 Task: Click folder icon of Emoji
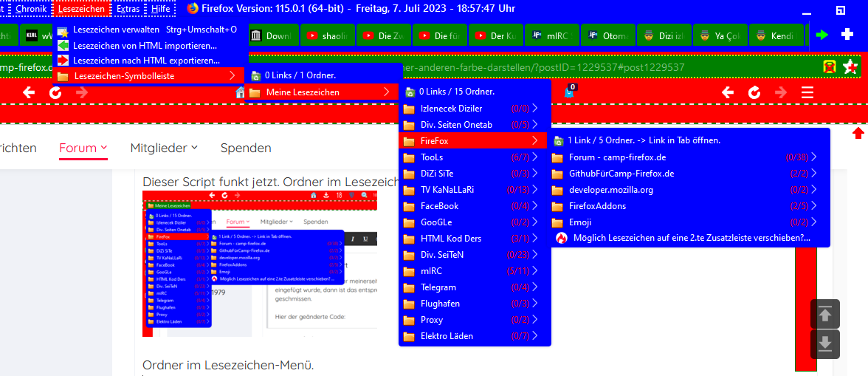click(557, 222)
